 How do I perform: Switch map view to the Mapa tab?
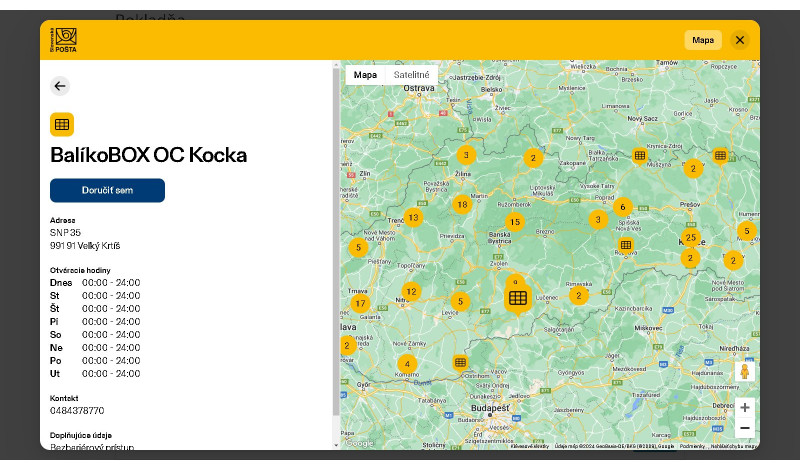[x=365, y=75]
